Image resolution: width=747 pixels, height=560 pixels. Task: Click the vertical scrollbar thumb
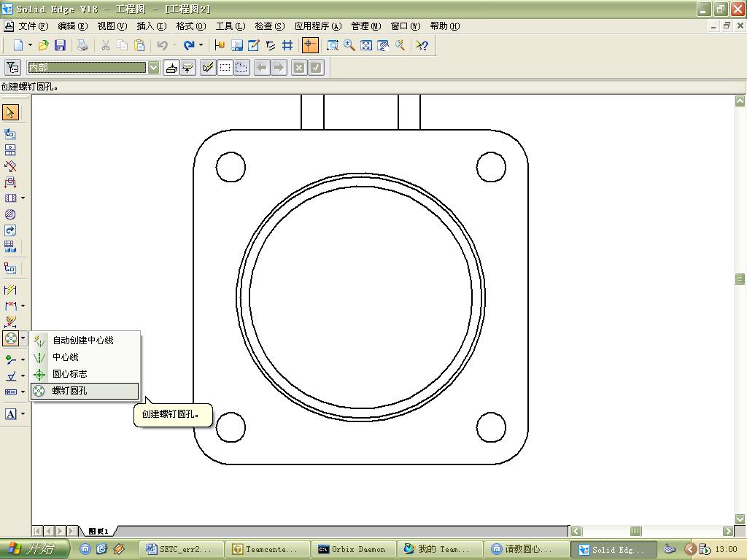click(x=740, y=279)
